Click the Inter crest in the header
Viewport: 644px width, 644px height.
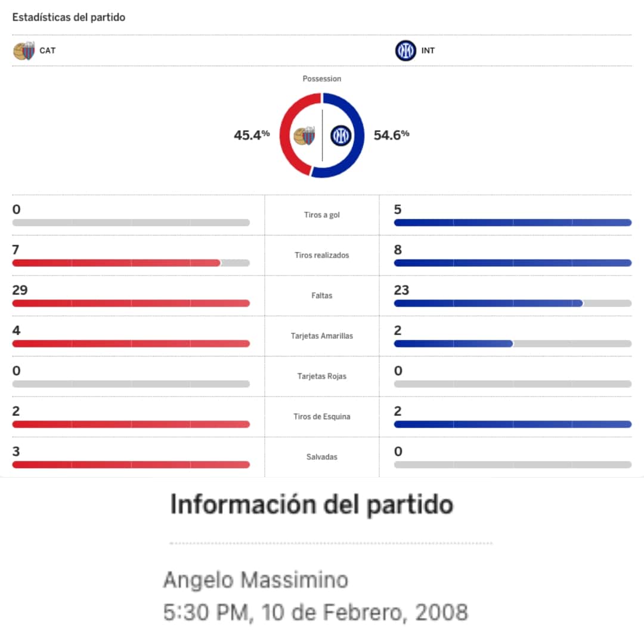click(x=405, y=51)
